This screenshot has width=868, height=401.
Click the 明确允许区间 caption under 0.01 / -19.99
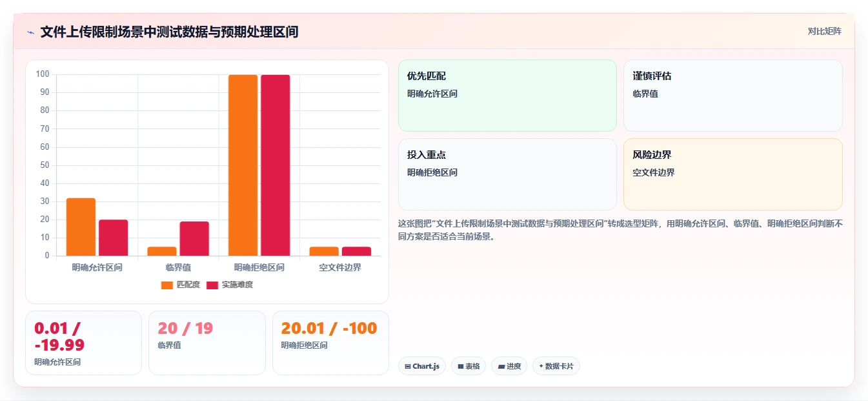tap(57, 362)
